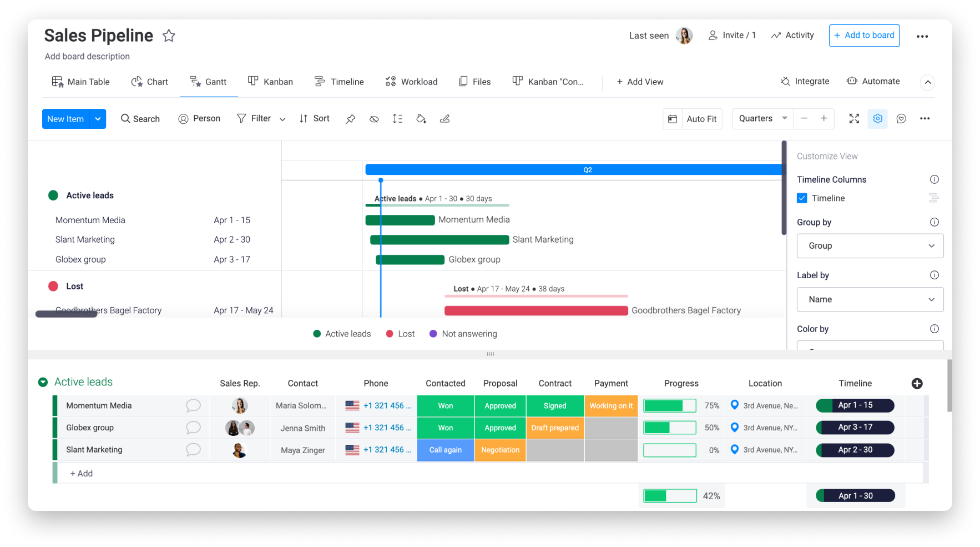Open the board options three-dot menu
The image size is (980, 547).
[922, 36]
